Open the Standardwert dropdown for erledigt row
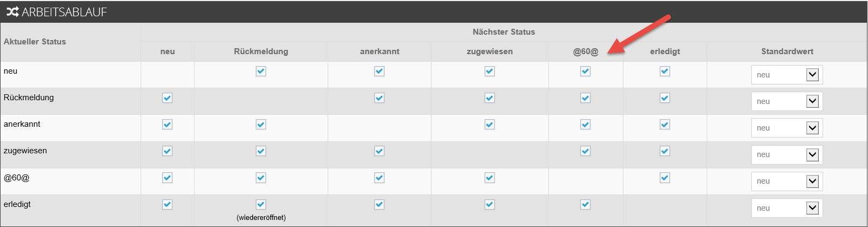Image resolution: width=868 pixels, height=227 pixels. click(787, 208)
